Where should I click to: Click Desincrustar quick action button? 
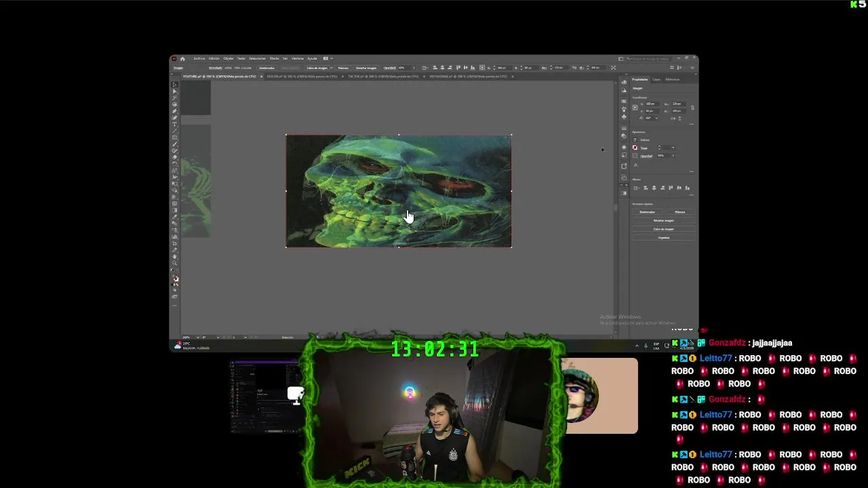(x=648, y=211)
